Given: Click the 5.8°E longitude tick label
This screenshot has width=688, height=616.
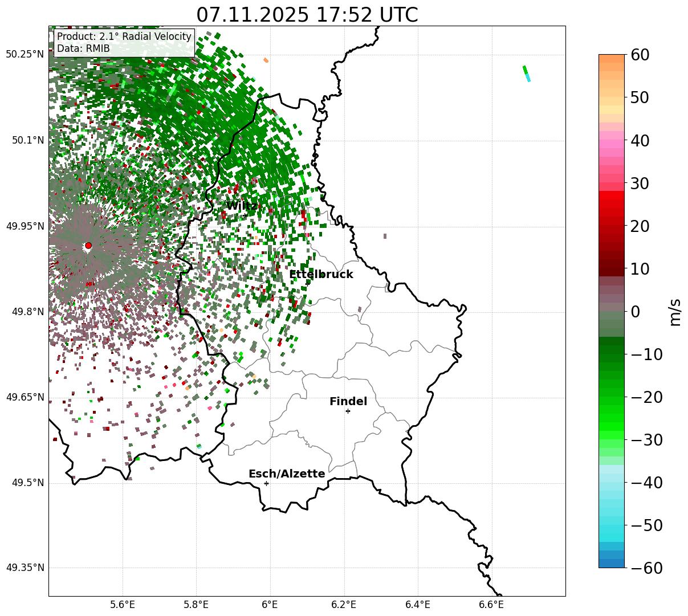Looking at the screenshot, I should (x=197, y=605).
